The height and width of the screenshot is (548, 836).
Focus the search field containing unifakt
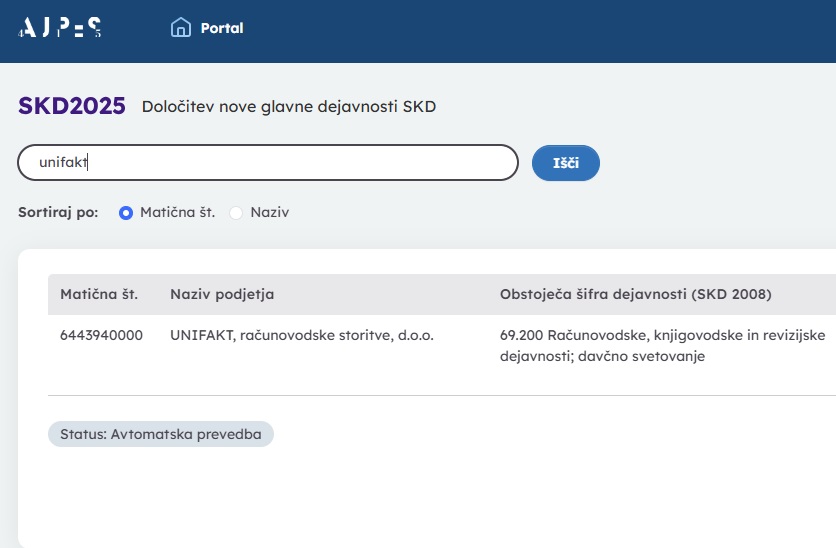[268, 162]
